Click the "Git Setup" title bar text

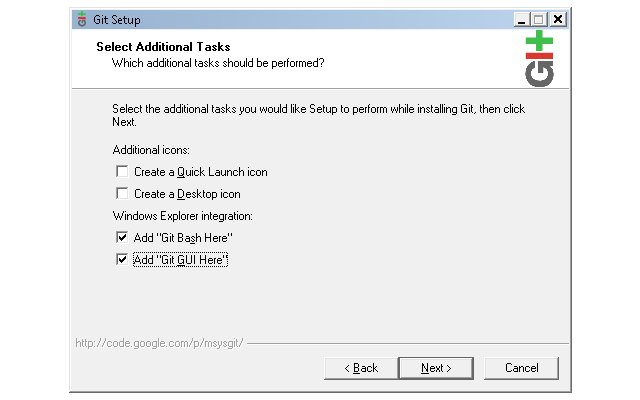click(117, 20)
